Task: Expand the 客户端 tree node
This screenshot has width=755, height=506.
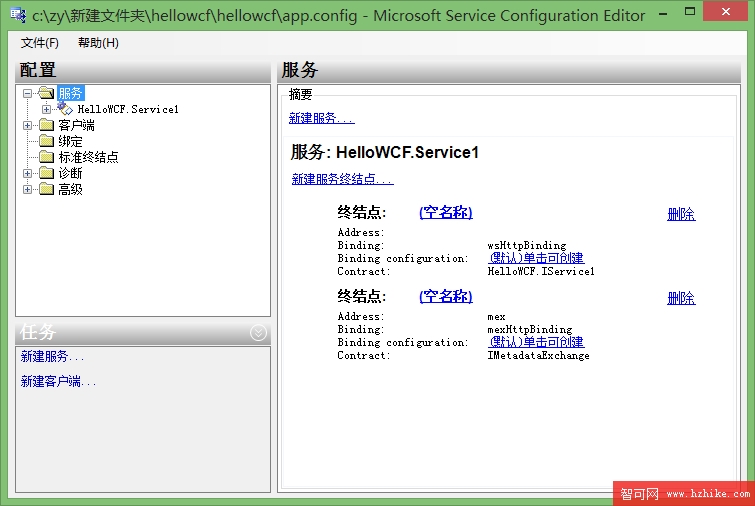Action: (x=27, y=125)
